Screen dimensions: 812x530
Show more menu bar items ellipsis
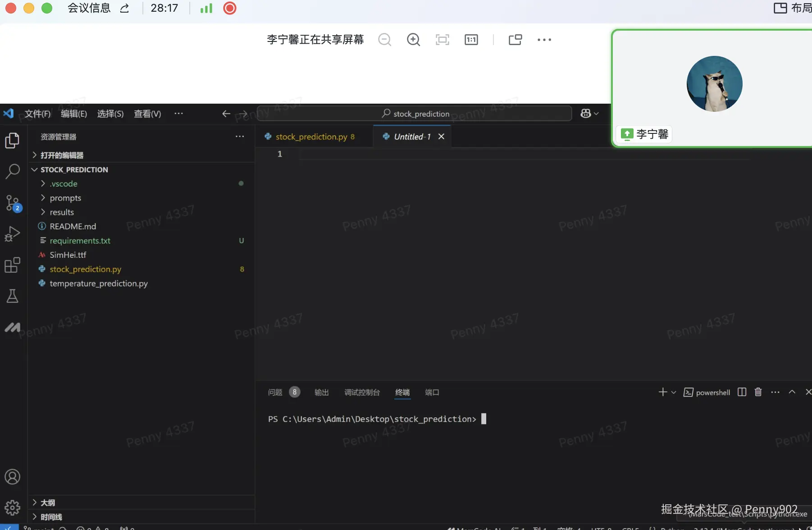[x=178, y=114]
